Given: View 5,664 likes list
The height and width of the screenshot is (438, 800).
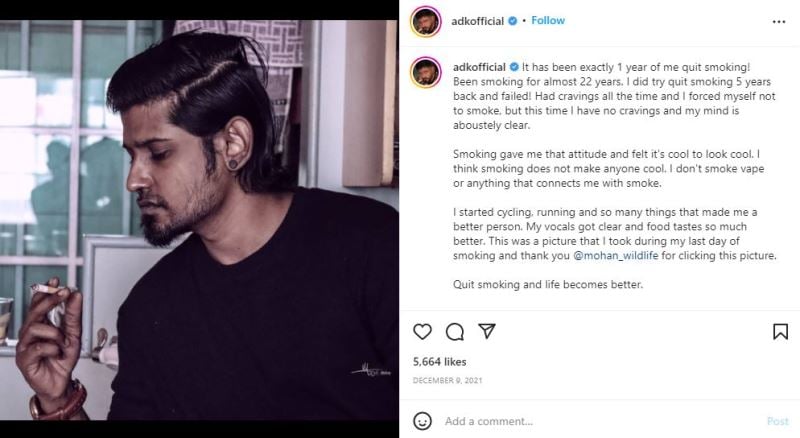Looking at the screenshot, I should pyautogui.click(x=439, y=361).
